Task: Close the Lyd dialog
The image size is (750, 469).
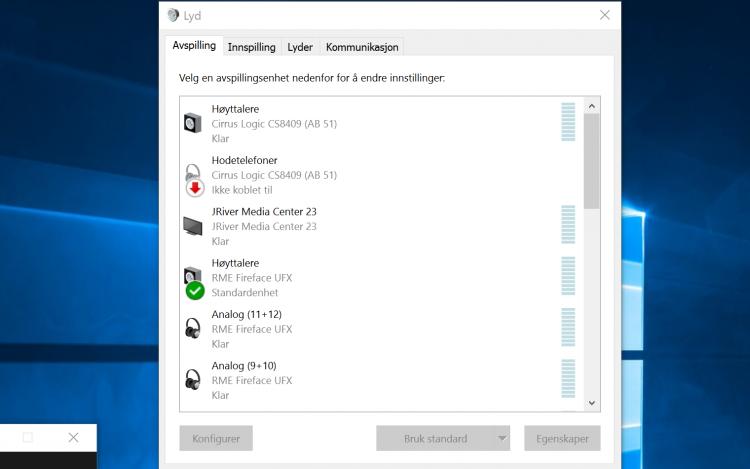Action: coord(605,15)
